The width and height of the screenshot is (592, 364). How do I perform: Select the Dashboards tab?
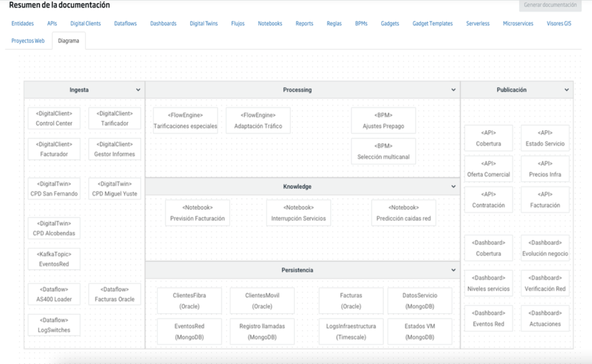coord(164,23)
